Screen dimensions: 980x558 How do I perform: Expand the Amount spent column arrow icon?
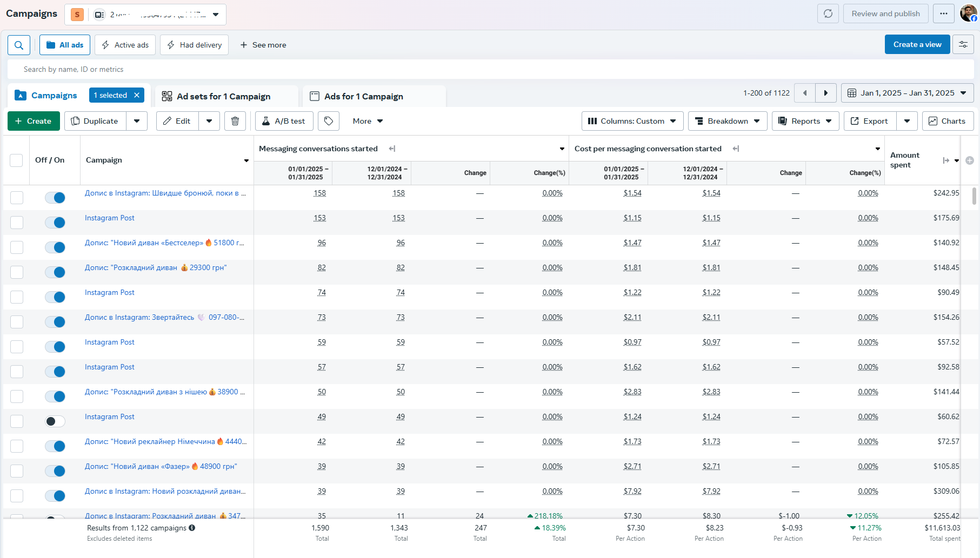click(x=946, y=160)
